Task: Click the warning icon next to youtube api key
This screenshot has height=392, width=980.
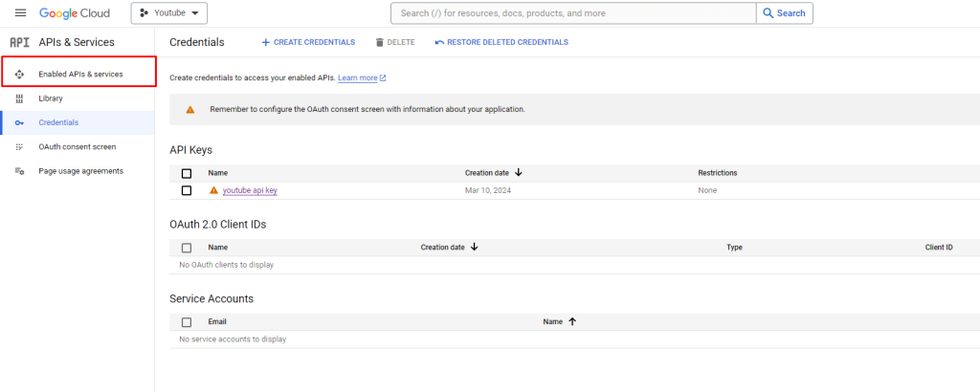Action: [213, 190]
